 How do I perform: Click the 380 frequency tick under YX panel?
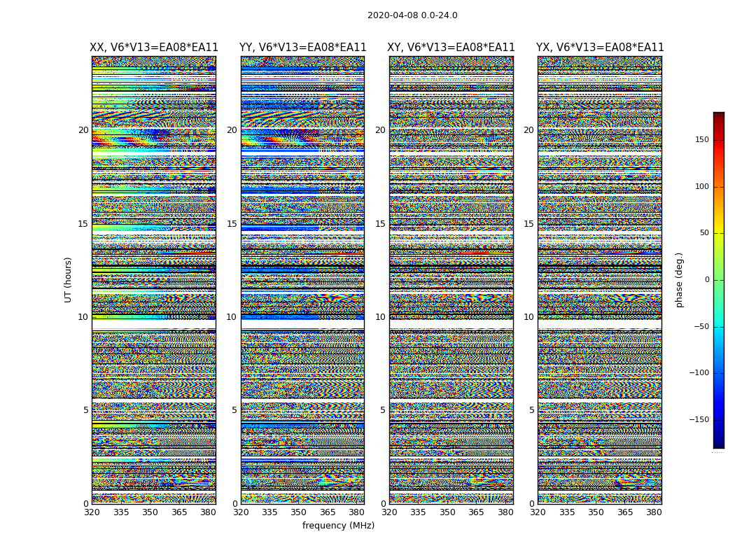(x=654, y=512)
